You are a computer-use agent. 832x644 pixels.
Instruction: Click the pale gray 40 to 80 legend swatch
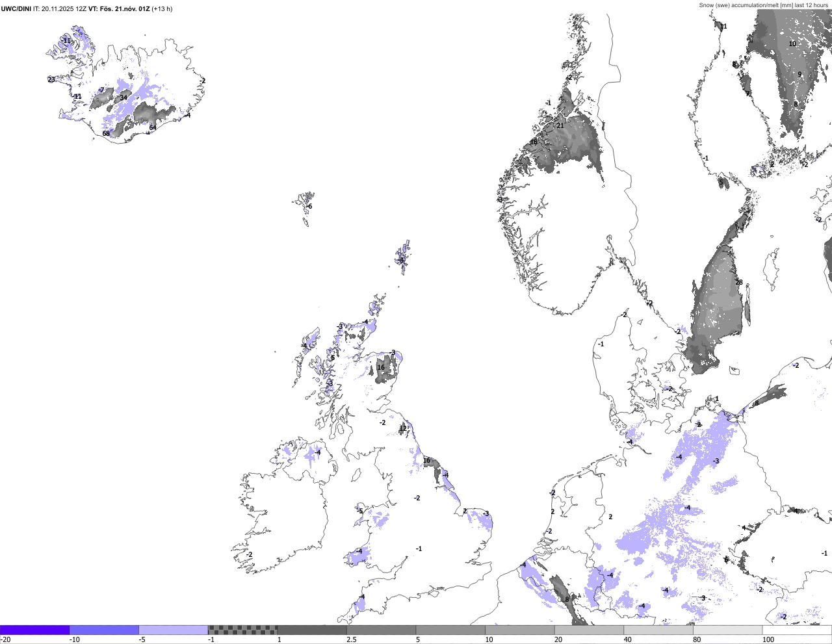tap(658, 630)
